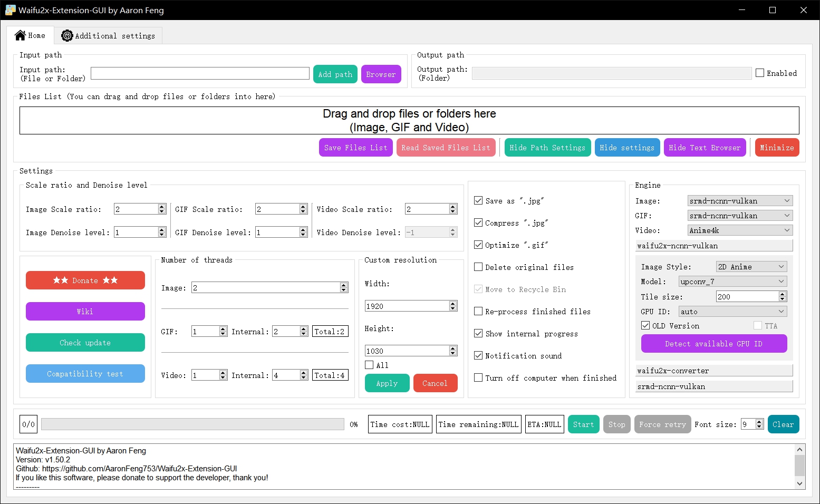Click the Start button

(584, 424)
